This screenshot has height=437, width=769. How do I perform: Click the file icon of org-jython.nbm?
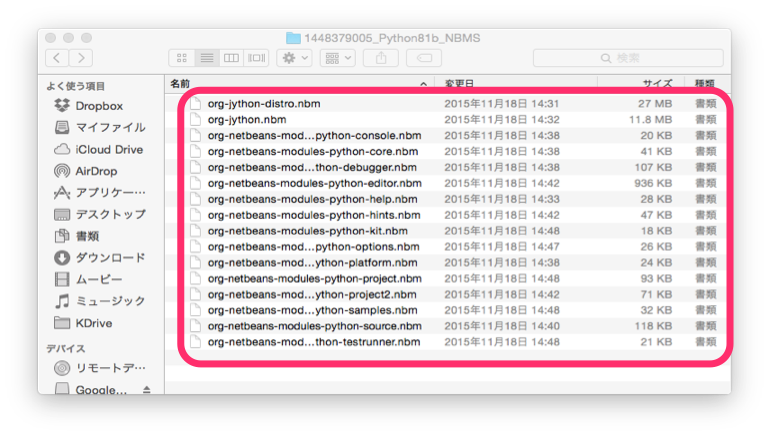click(196, 120)
